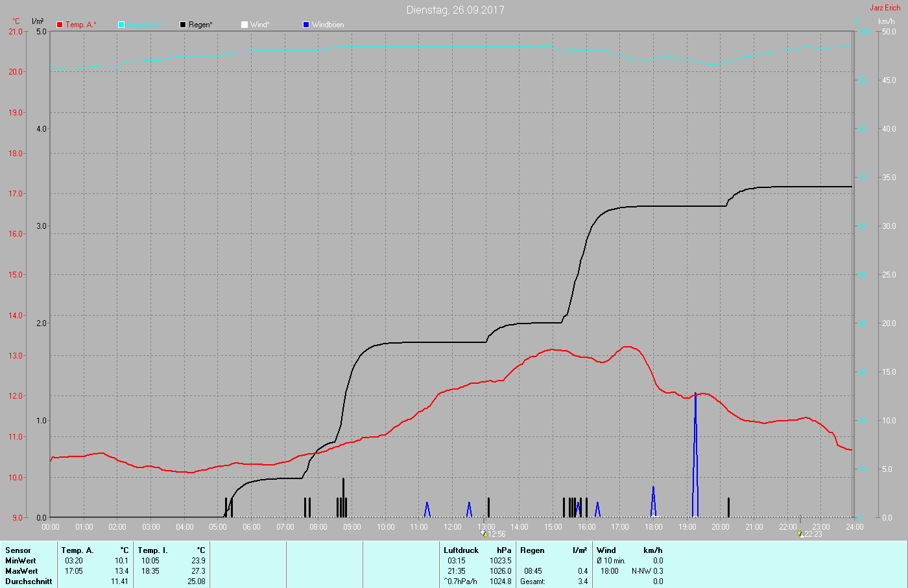Click the Jarz Erich author label
This screenshot has height=588, width=908.
point(885,8)
